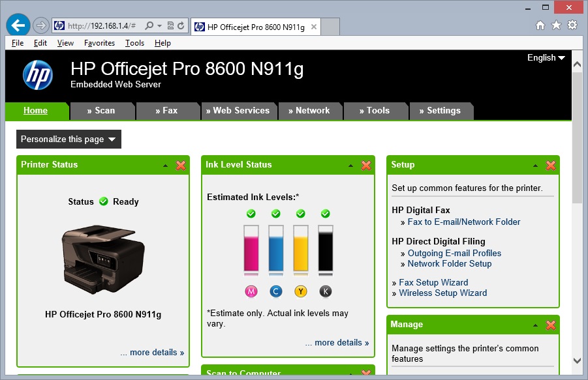The height and width of the screenshot is (380, 588).
Task: Click the Yellow Y cartridge icon
Action: click(301, 291)
